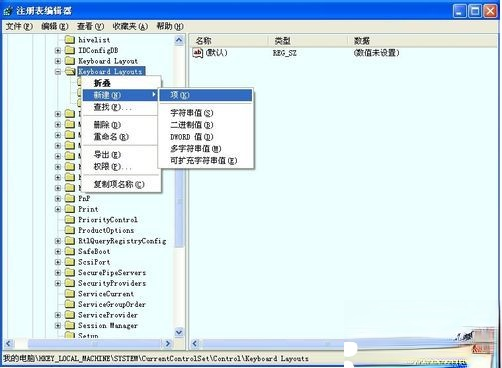Select the (默认) value name

216,53
